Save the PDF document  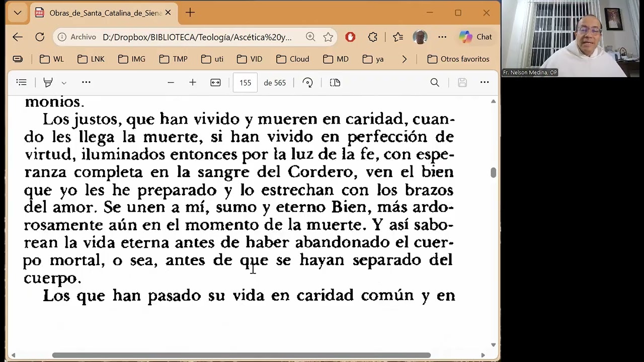[x=462, y=82]
